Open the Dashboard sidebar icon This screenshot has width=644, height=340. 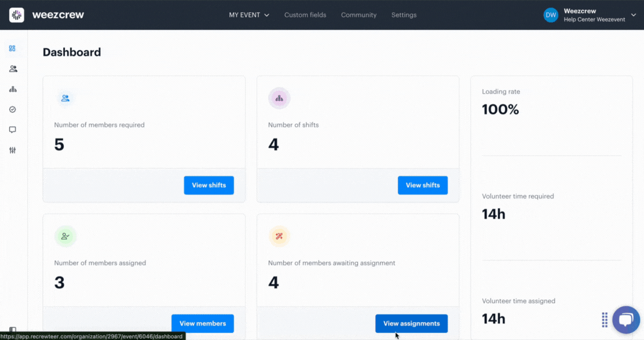point(12,49)
